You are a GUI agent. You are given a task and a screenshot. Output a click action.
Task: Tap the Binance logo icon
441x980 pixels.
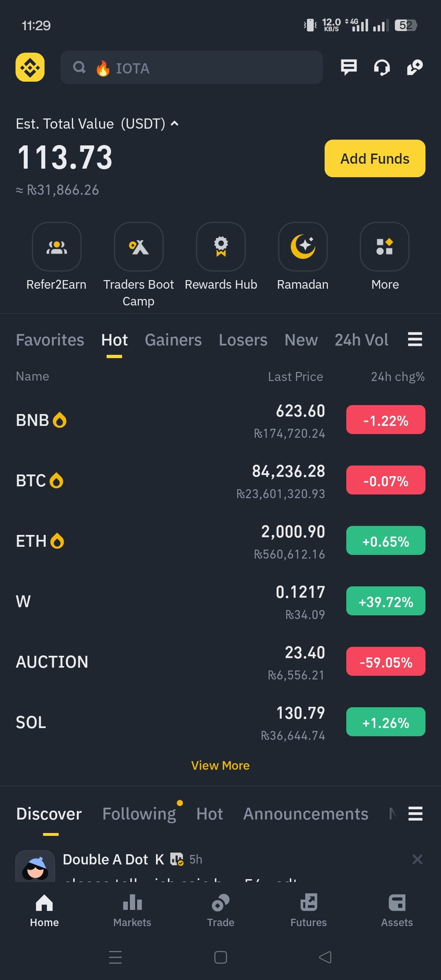click(x=30, y=67)
